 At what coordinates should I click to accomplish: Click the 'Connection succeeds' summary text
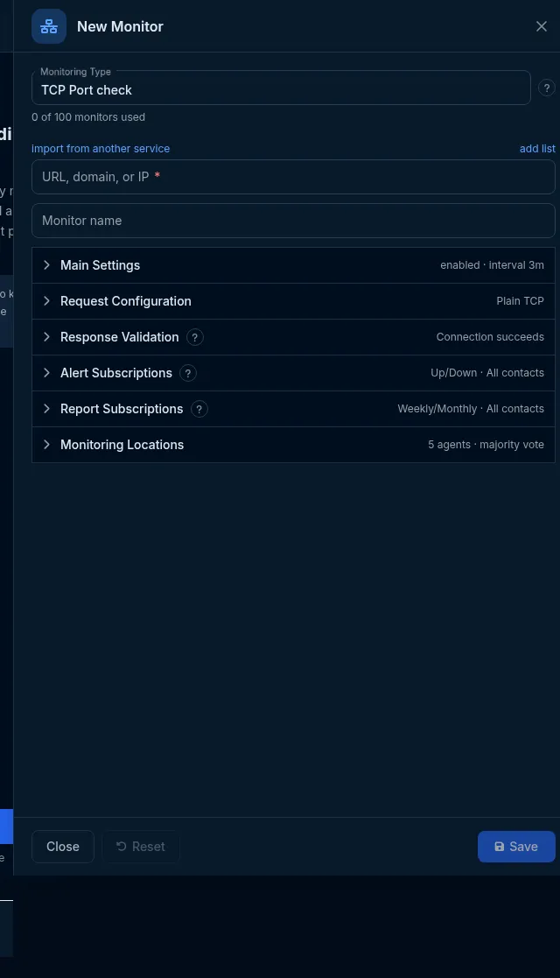(490, 337)
